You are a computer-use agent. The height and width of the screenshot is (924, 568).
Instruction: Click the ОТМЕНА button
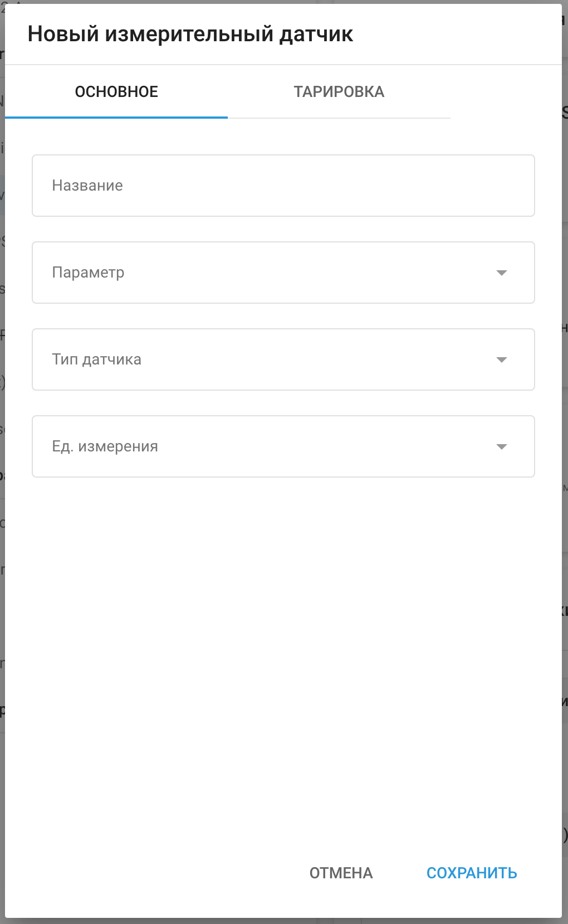click(x=341, y=873)
